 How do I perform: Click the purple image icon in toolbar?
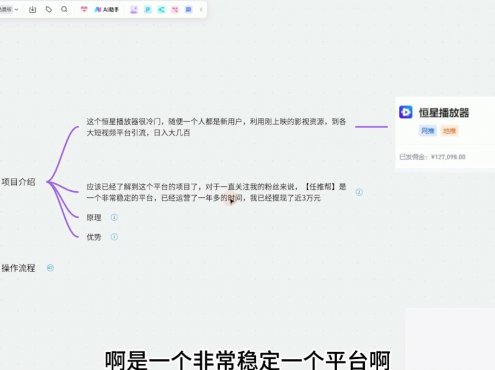(x=134, y=10)
